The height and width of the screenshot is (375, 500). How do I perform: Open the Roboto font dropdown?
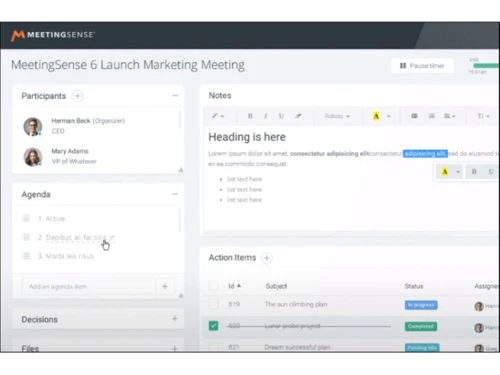point(337,116)
